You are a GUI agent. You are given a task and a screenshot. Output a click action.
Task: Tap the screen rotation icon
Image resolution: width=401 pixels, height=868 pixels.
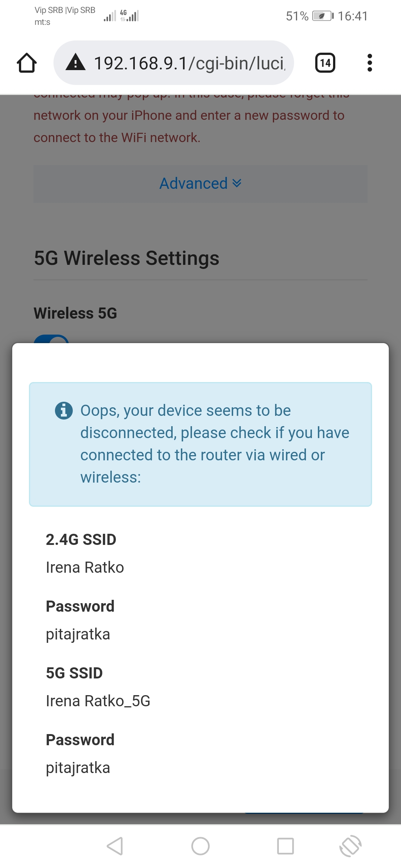350,846
